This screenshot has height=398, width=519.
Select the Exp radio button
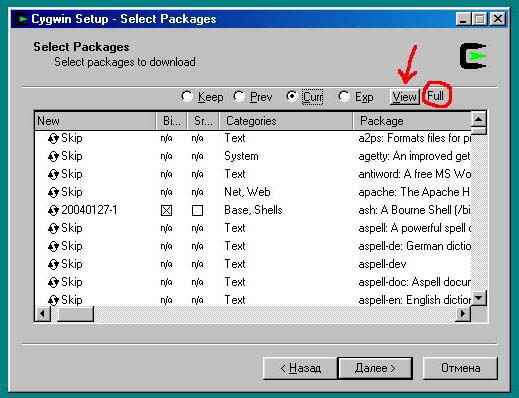[344, 97]
